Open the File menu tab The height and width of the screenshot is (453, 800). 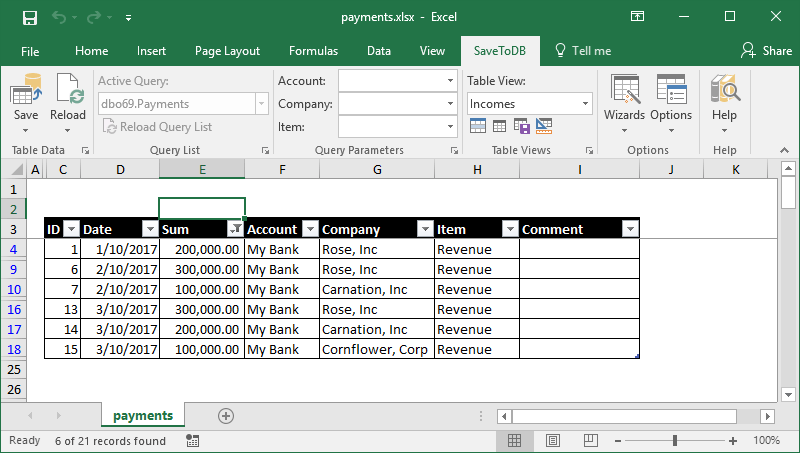coord(30,52)
